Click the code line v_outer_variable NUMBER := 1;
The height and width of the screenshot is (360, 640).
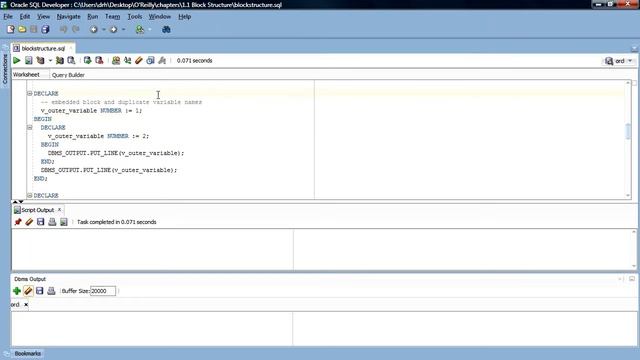(91, 111)
